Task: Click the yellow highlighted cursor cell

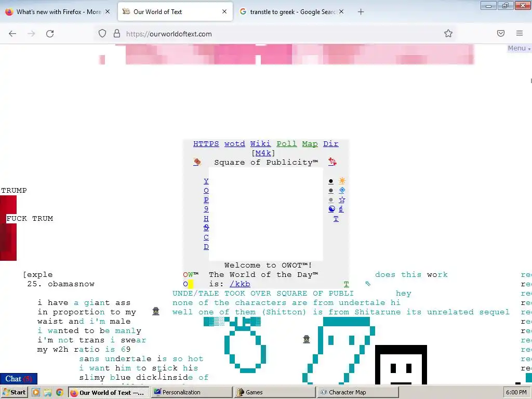Action: pos(190,284)
